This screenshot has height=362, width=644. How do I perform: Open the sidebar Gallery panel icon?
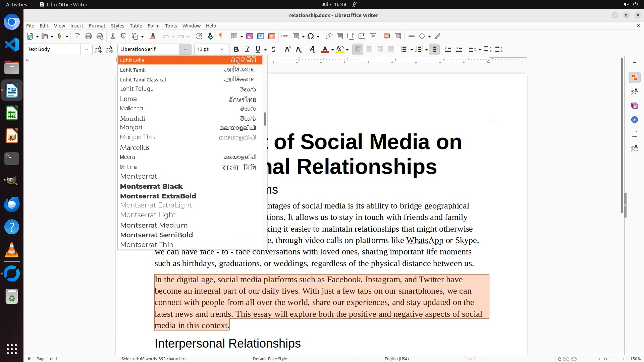click(x=634, y=106)
